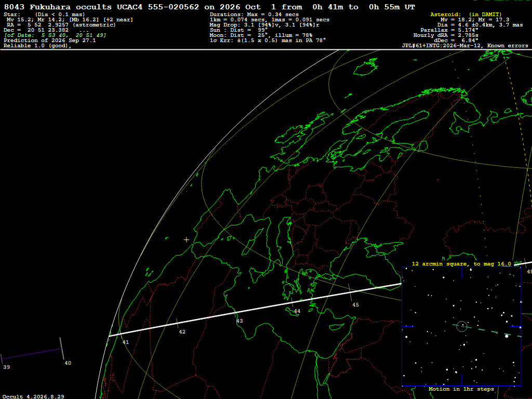Click the '12 arcmin square, to mag 16.0' caption
Viewport: 532px width, 399px height.
[461, 263]
